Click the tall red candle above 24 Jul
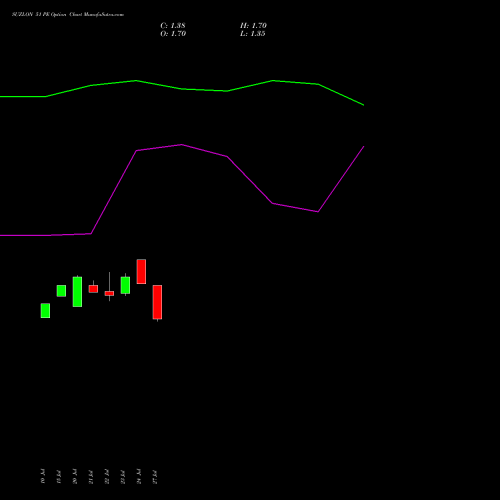Image resolution: width=500 pixels, height=500 pixels. [141, 271]
